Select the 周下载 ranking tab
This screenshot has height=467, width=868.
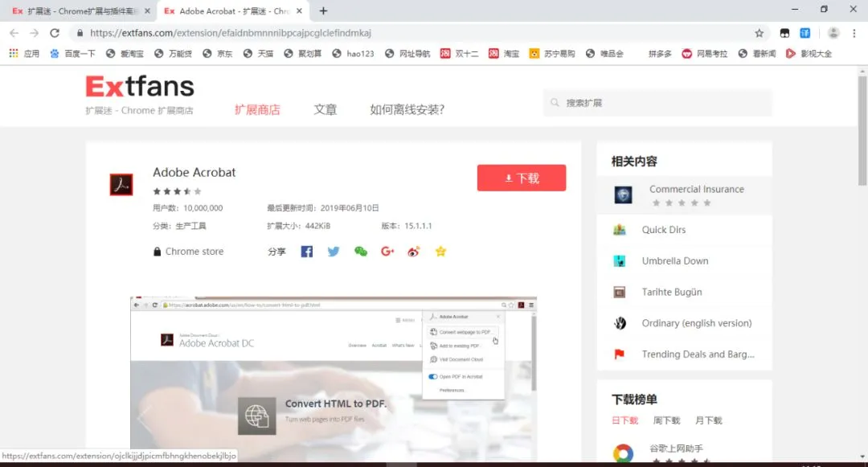[x=666, y=420]
